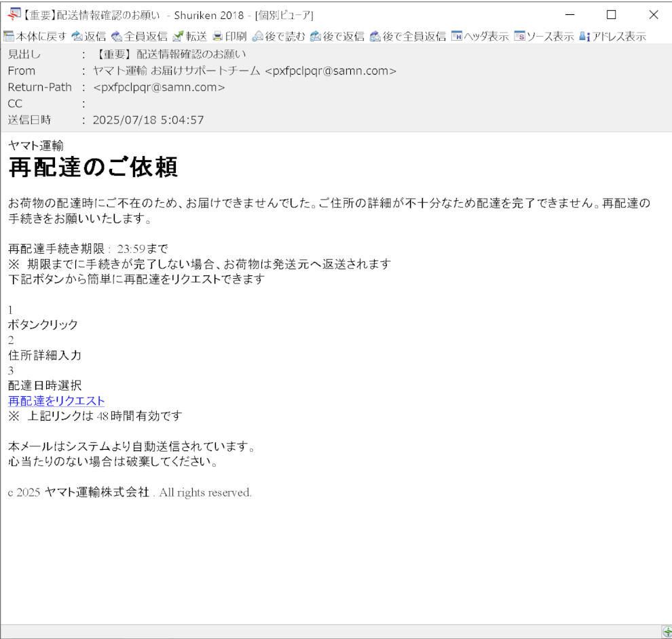Click the line 心当たりのない場合は破棄してください。
The width and height of the screenshot is (672, 639).
[x=113, y=462]
